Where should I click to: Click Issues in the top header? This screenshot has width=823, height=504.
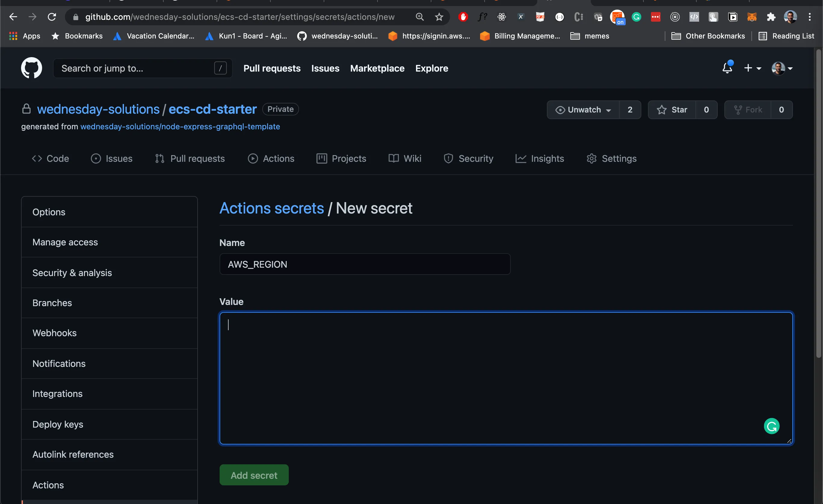pyautogui.click(x=325, y=68)
